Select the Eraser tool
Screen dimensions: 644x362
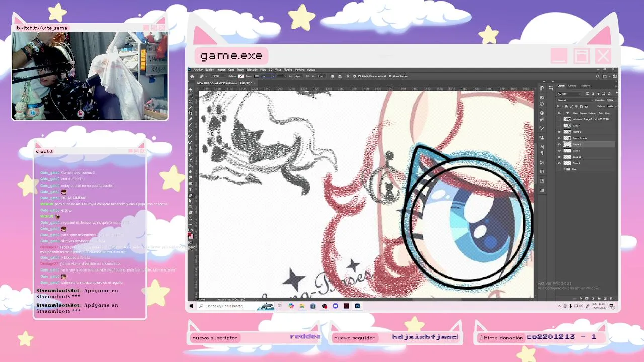pyautogui.click(x=190, y=160)
